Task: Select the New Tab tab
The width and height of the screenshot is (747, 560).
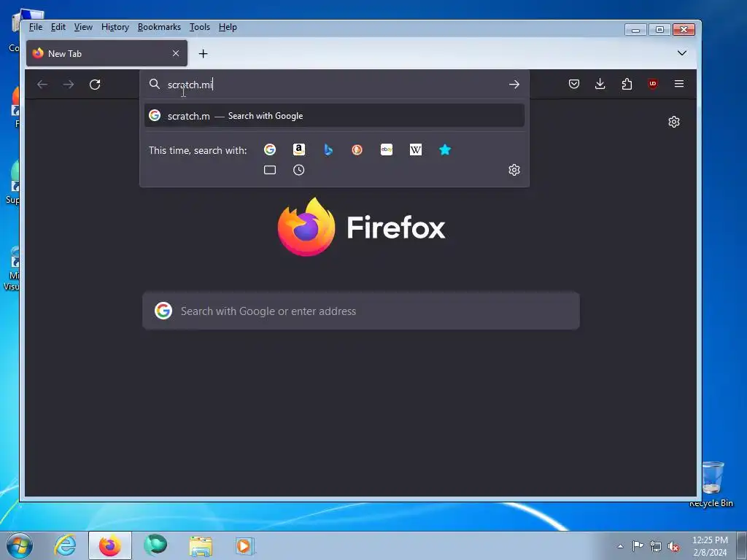Action: click(107, 53)
